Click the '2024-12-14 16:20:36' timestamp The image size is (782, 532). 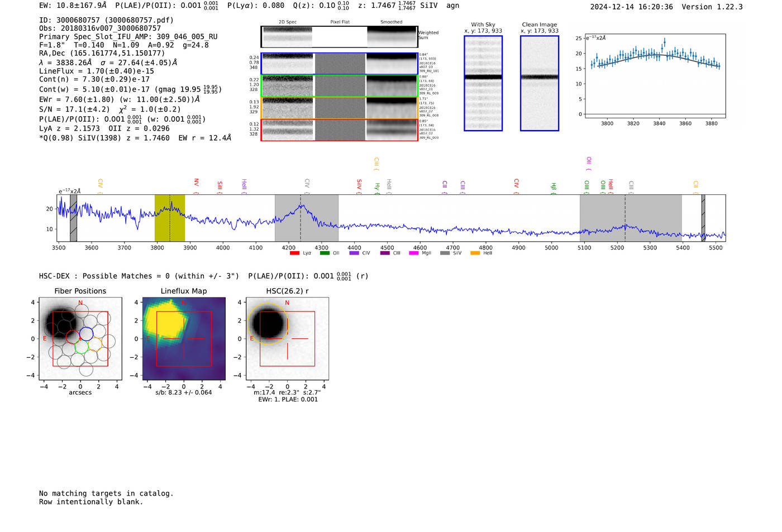[x=632, y=7]
